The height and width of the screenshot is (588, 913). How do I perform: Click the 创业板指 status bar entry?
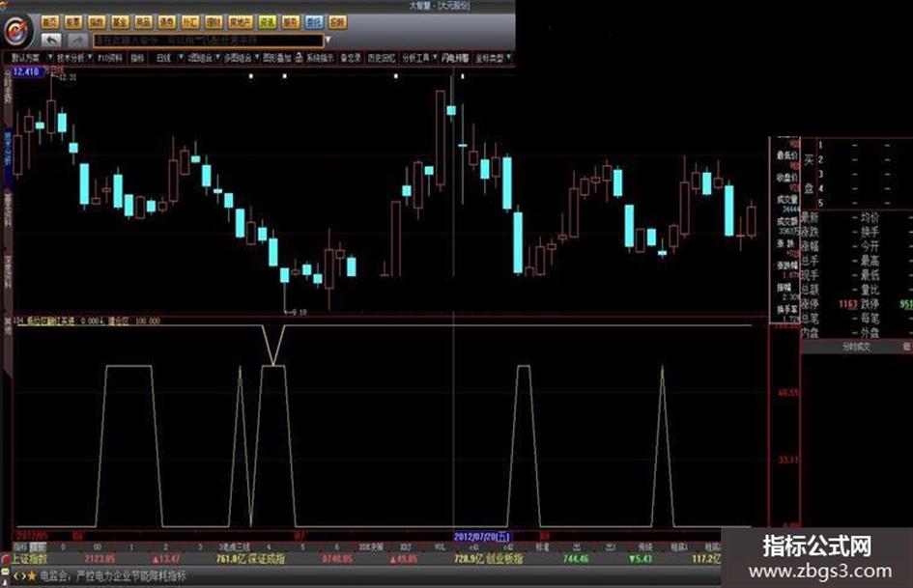(505, 559)
